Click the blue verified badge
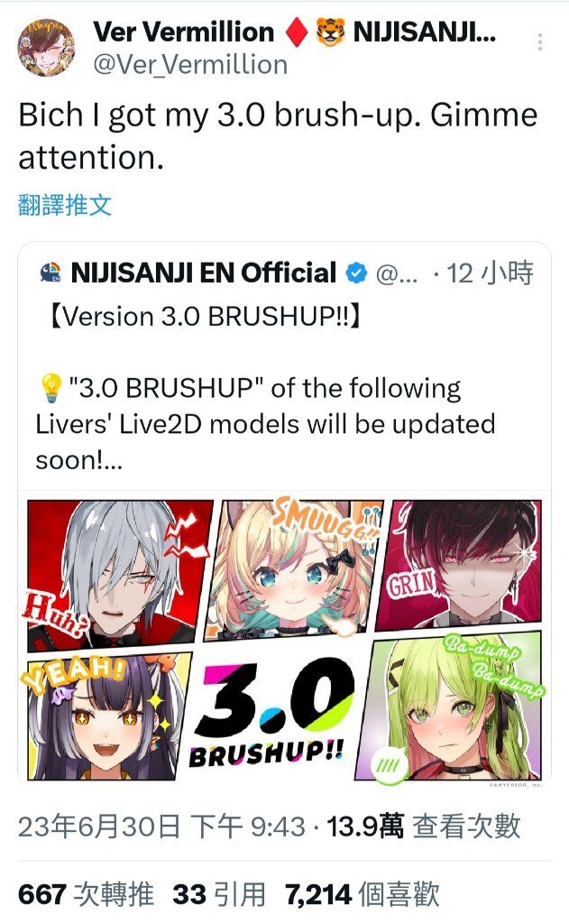This screenshot has height=924, width=569. (356, 273)
